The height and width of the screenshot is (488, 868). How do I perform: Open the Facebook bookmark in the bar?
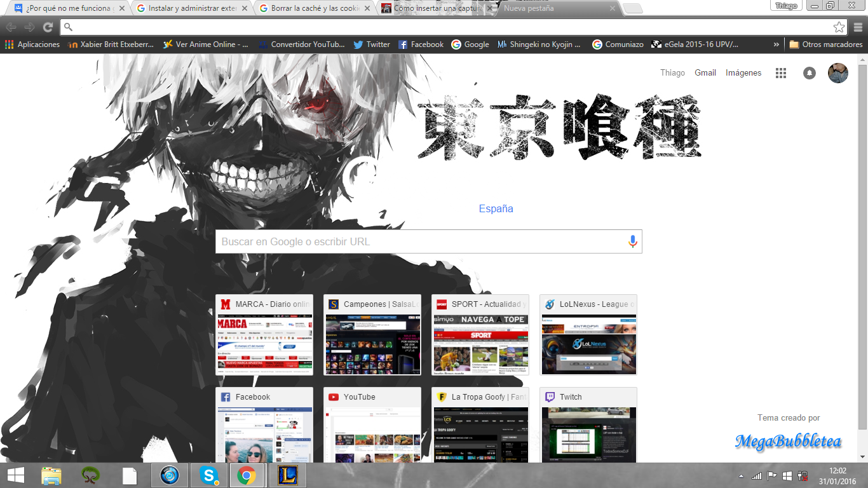421,44
